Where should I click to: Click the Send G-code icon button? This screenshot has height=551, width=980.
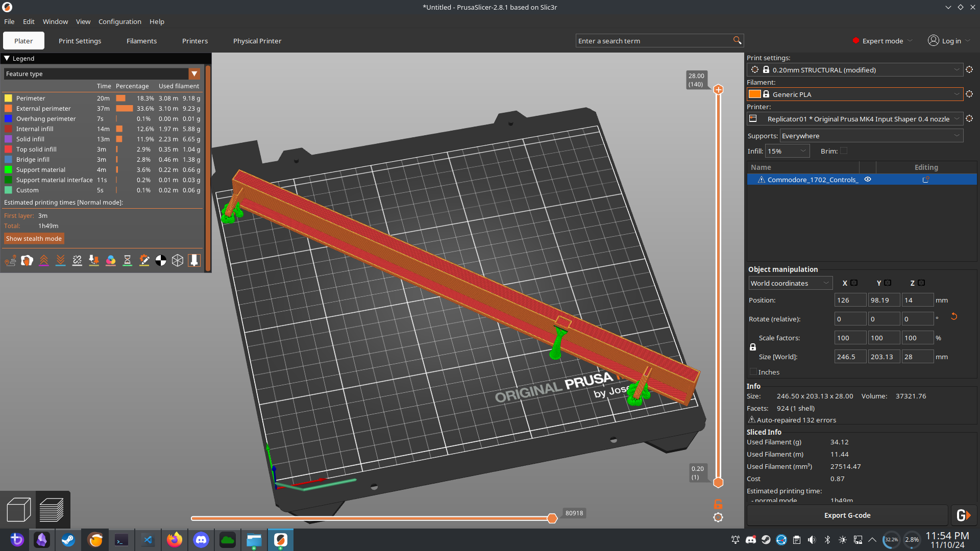tap(963, 516)
